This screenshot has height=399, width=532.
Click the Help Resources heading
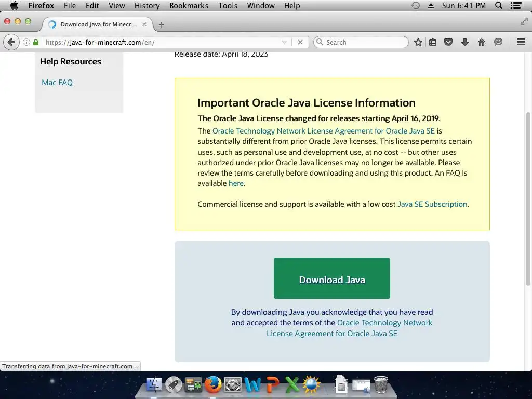(x=71, y=61)
